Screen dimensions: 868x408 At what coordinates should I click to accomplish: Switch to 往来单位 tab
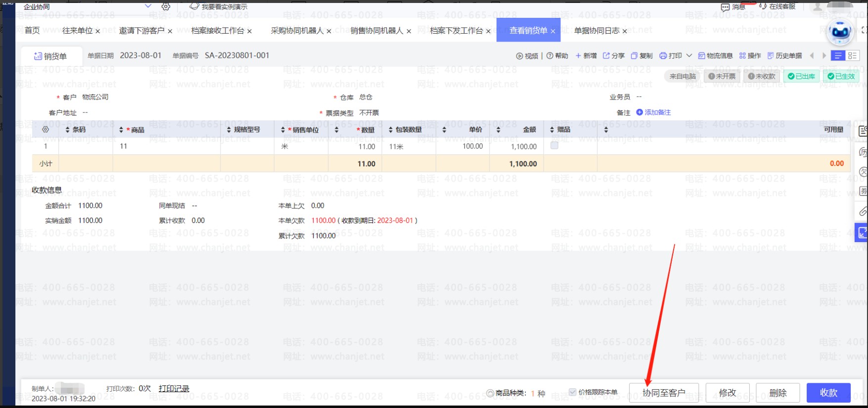[77, 31]
